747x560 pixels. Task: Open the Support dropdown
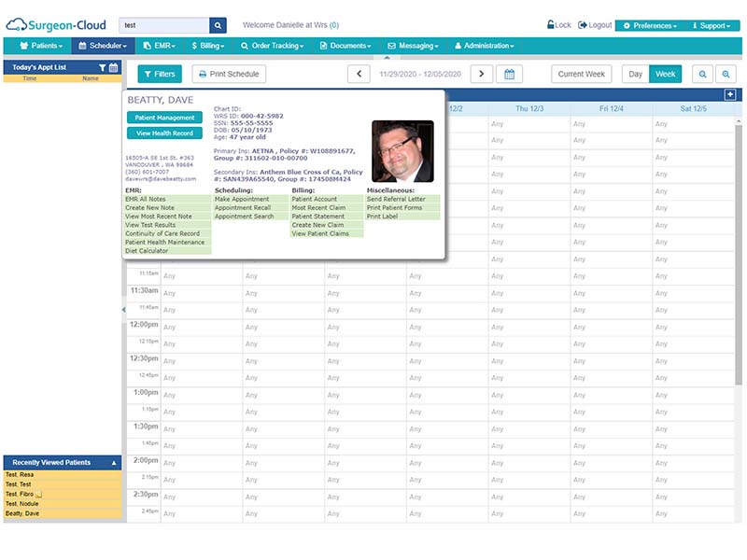(x=712, y=26)
